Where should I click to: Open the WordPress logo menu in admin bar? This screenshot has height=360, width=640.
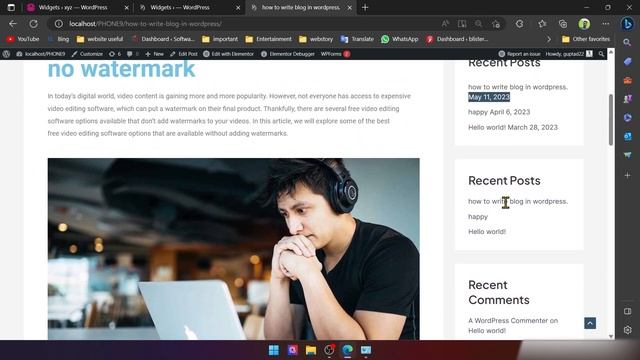point(6,54)
